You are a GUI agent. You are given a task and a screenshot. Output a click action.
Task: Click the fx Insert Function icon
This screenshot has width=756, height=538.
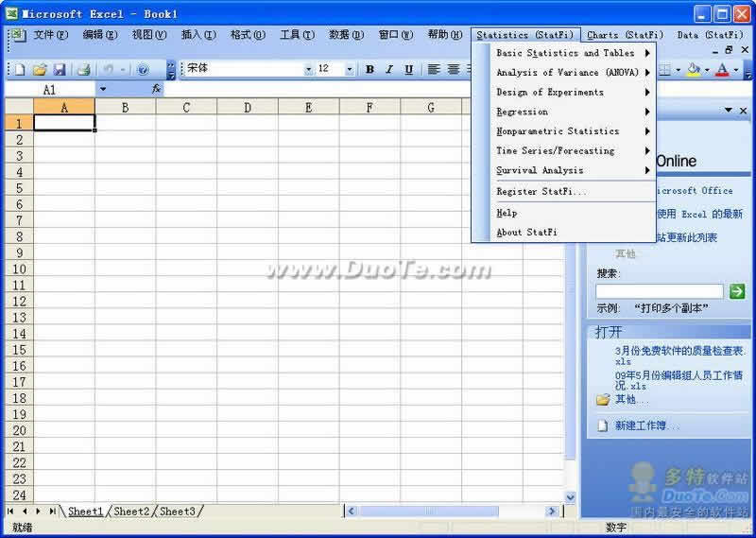pyautogui.click(x=156, y=89)
